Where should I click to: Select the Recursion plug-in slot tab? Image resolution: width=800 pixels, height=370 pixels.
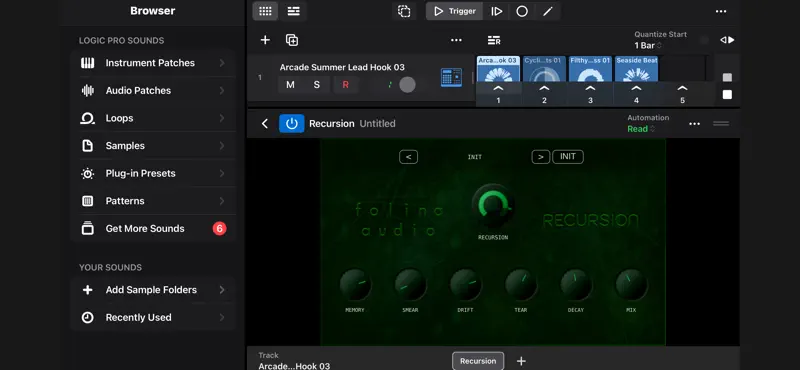(478, 361)
